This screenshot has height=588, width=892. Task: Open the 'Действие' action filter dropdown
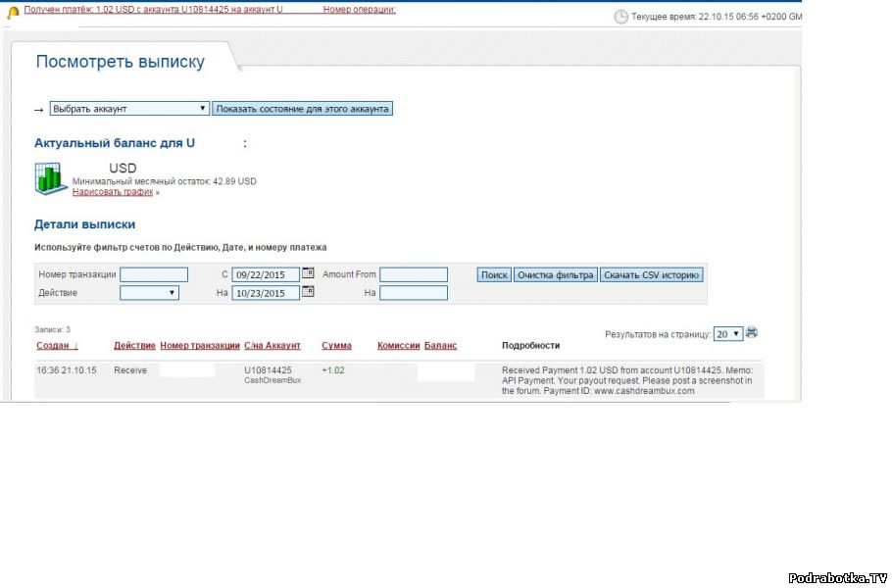pyautogui.click(x=149, y=292)
